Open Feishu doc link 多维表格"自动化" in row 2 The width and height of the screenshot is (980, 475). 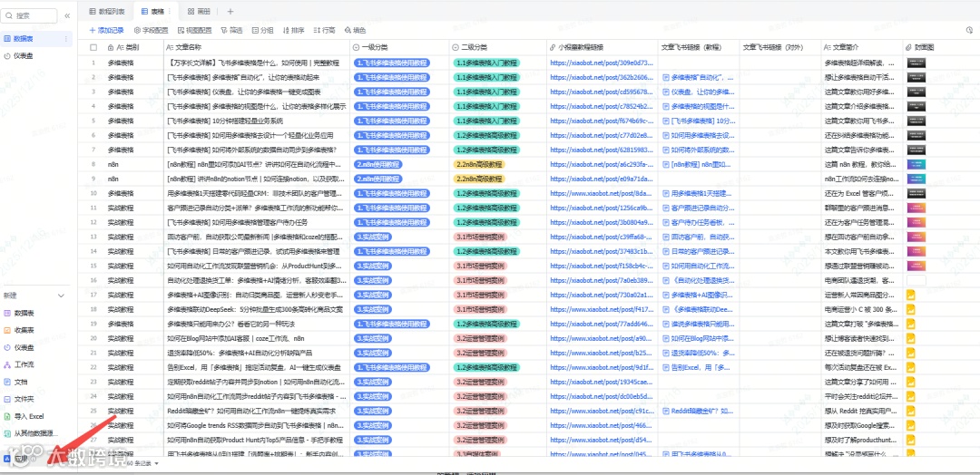point(698,77)
